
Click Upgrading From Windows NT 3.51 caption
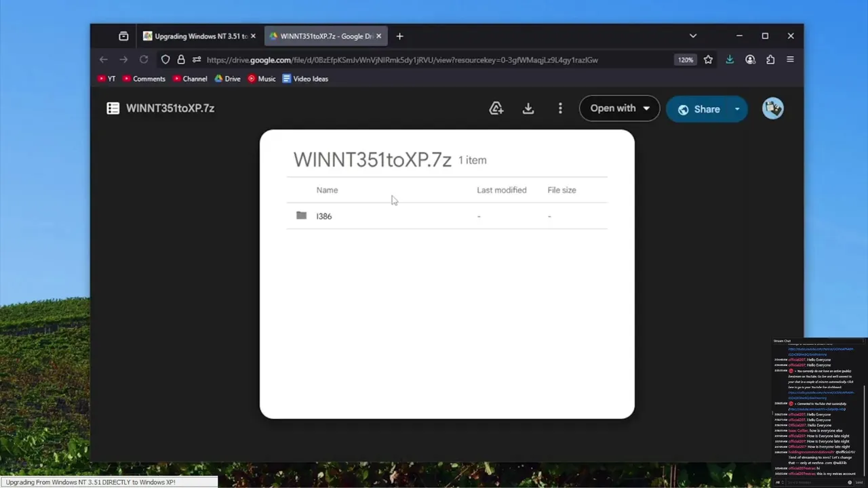click(x=90, y=482)
